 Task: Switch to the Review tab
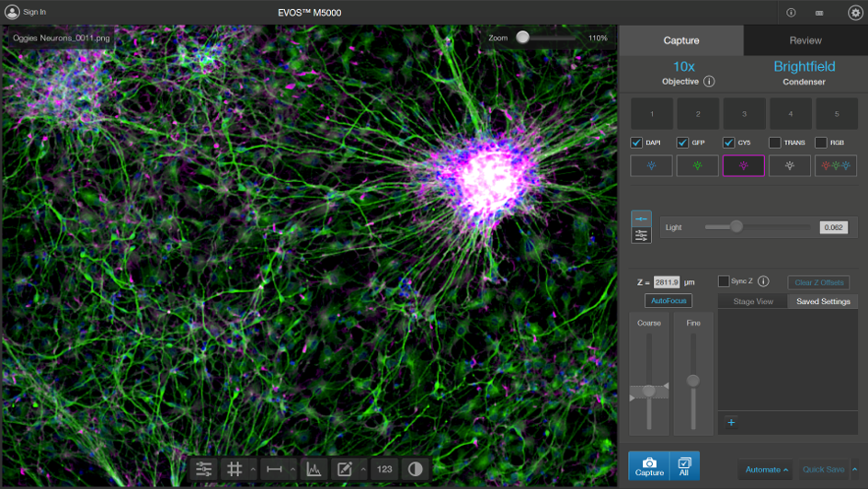click(x=805, y=40)
